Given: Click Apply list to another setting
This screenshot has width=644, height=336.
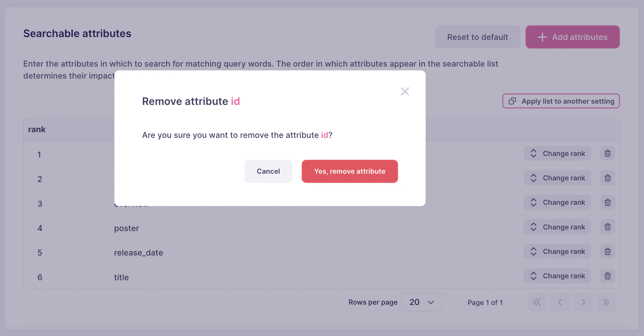Looking at the screenshot, I should point(561,101).
